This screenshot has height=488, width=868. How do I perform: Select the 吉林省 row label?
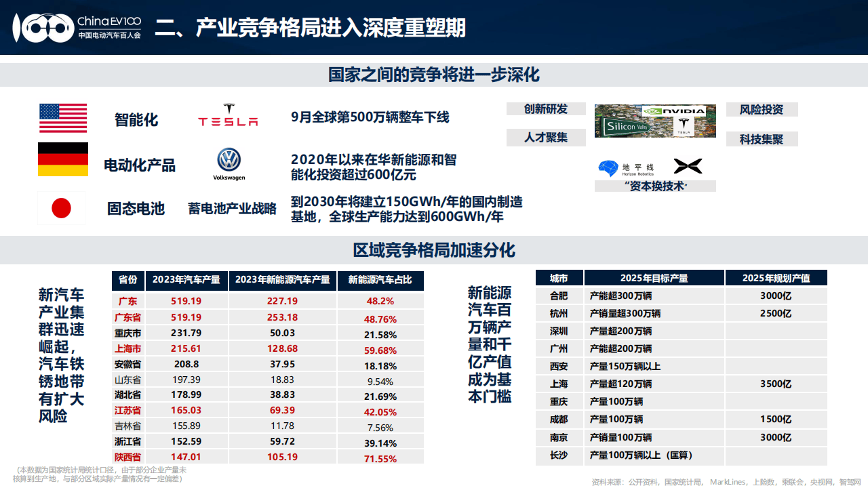click(x=127, y=426)
